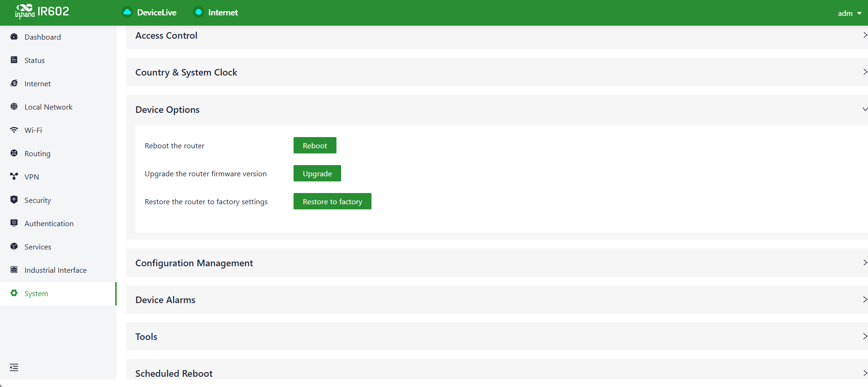868x387 pixels.
Task: Click the System gear icon
Action: pos(14,293)
